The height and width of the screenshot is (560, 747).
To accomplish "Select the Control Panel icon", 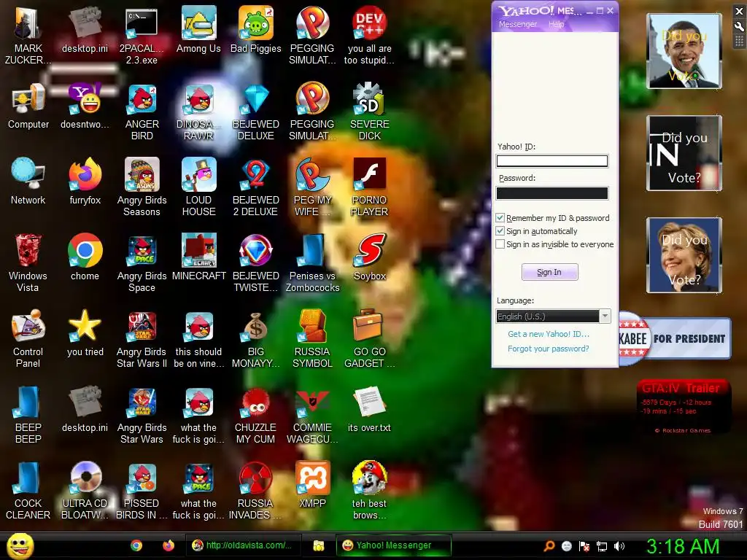I will point(28,339).
